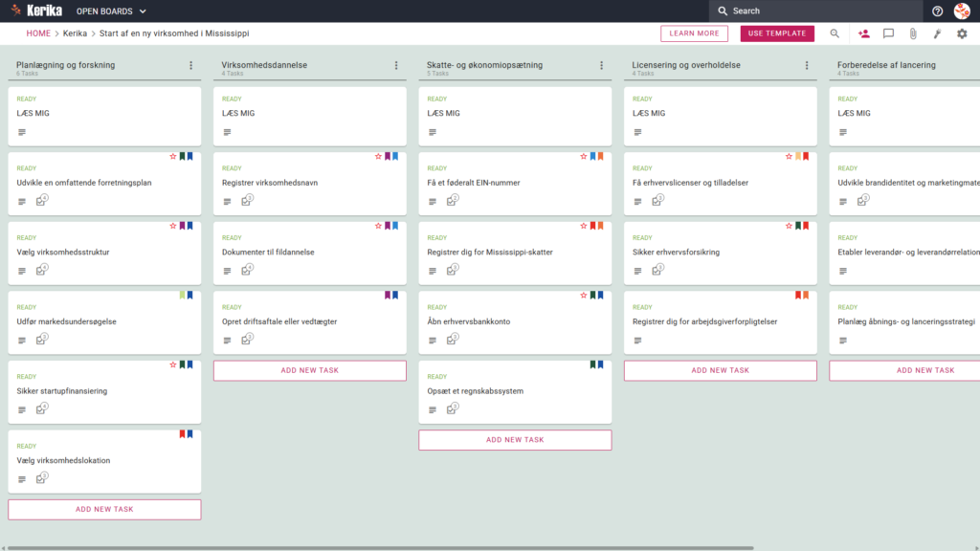Open checklist icon on Få et føderalt EIN-nummer
This screenshot has width=980, height=551.
[453, 201]
